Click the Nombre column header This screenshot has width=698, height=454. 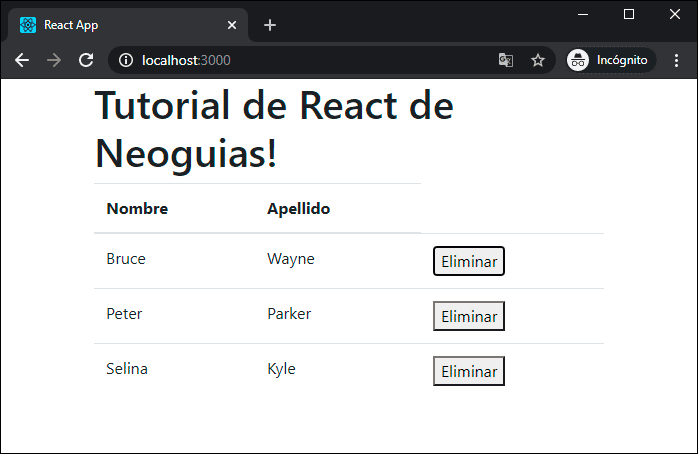point(137,208)
